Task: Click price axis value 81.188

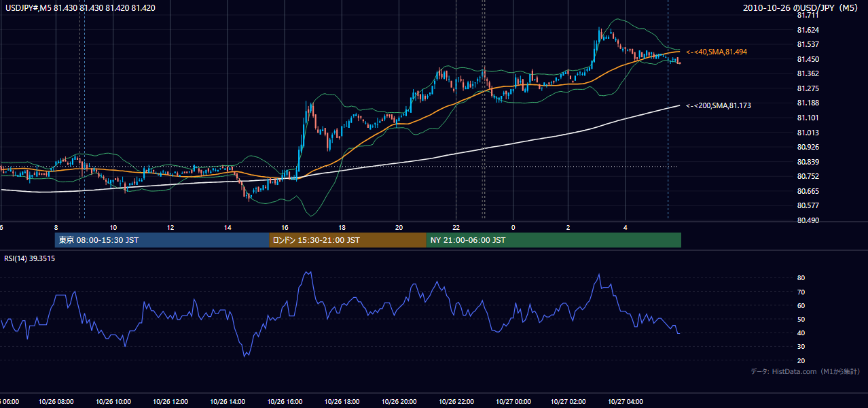Action: pyautogui.click(x=808, y=103)
